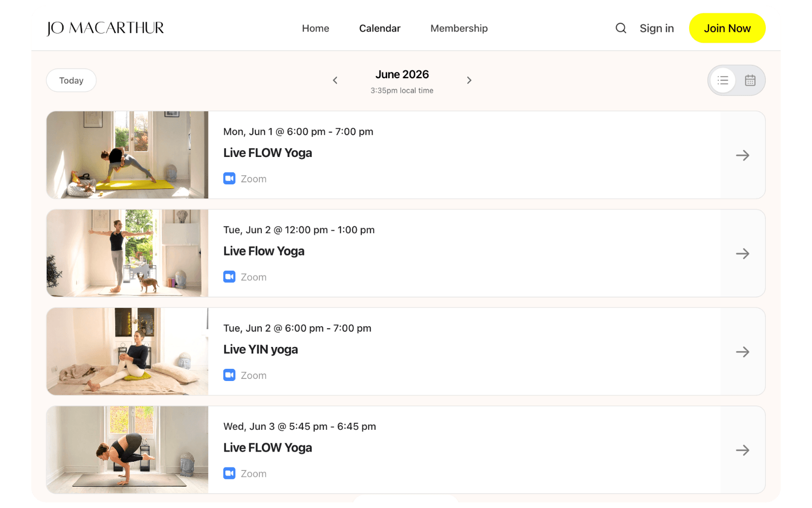The image size is (812, 508).
Task: Open thumbnail of Live YIN yoga class
Action: pos(127,352)
